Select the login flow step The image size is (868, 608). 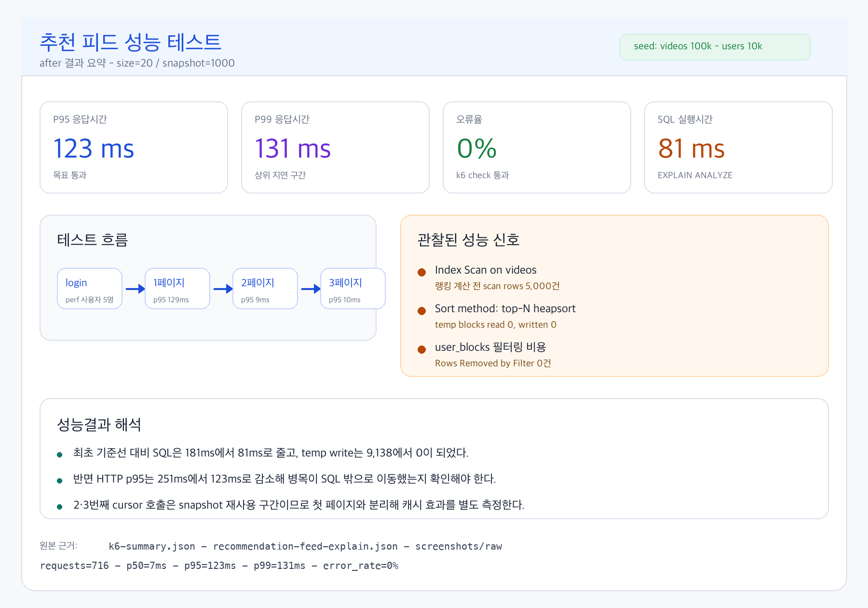click(x=90, y=289)
